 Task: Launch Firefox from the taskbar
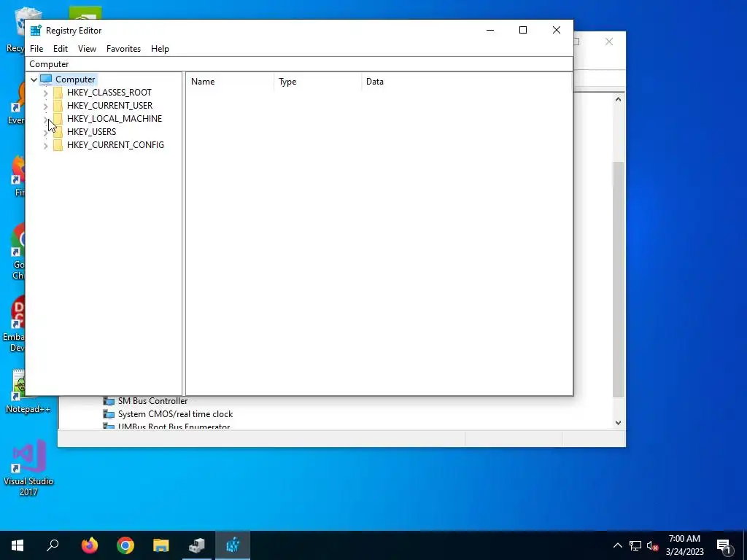tap(90, 545)
